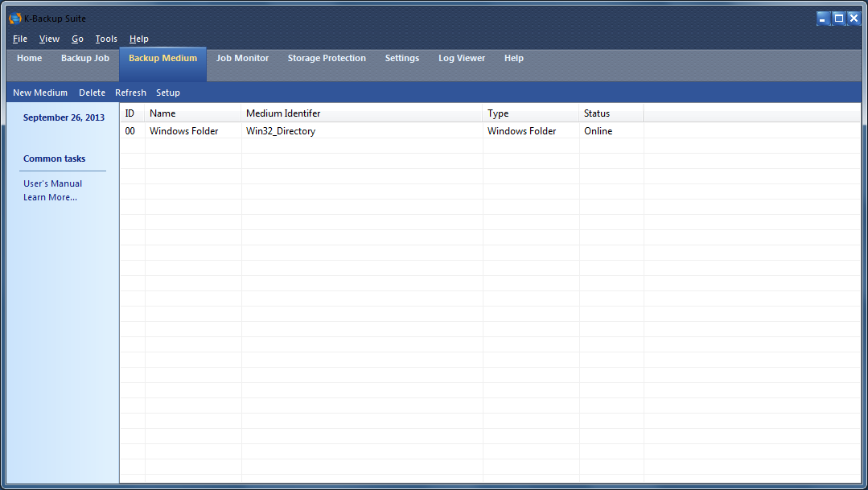Open the Tools menu
868x490 pixels.
[106, 39]
